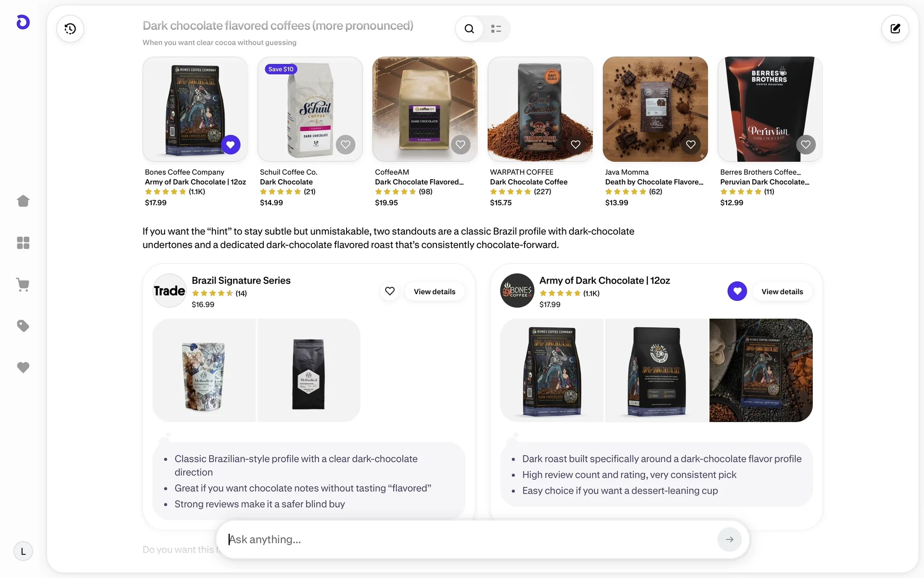Open the user profile avatar L
This screenshot has width=924, height=578.
click(x=23, y=552)
